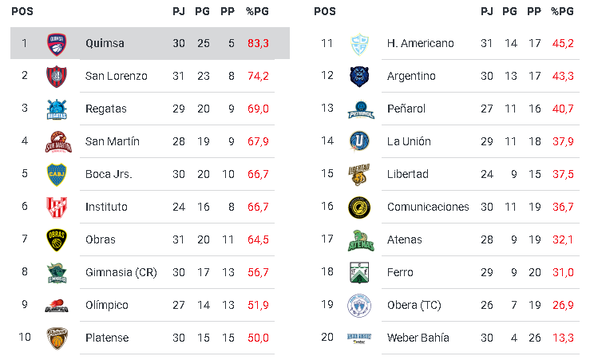
Task: Click the Argentino team logo
Action: [358, 76]
